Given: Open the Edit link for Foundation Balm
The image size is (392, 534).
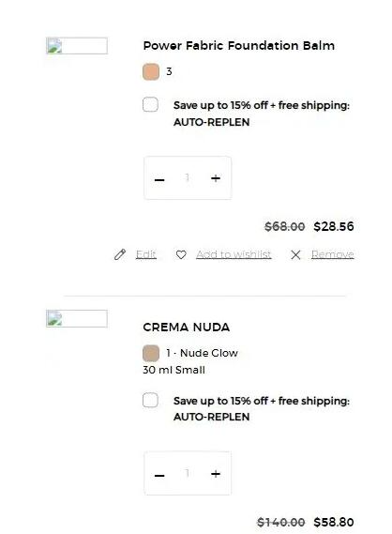Looking at the screenshot, I should tap(146, 254).
